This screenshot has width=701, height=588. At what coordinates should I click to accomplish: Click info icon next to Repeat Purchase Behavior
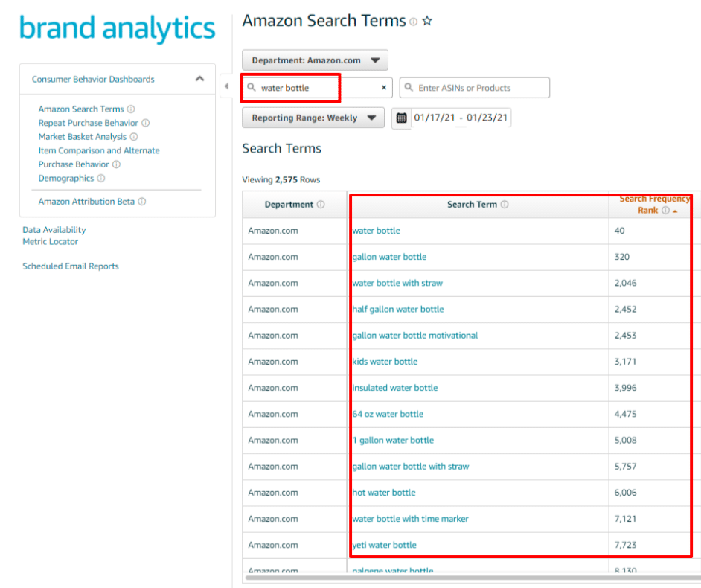[146, 123]
